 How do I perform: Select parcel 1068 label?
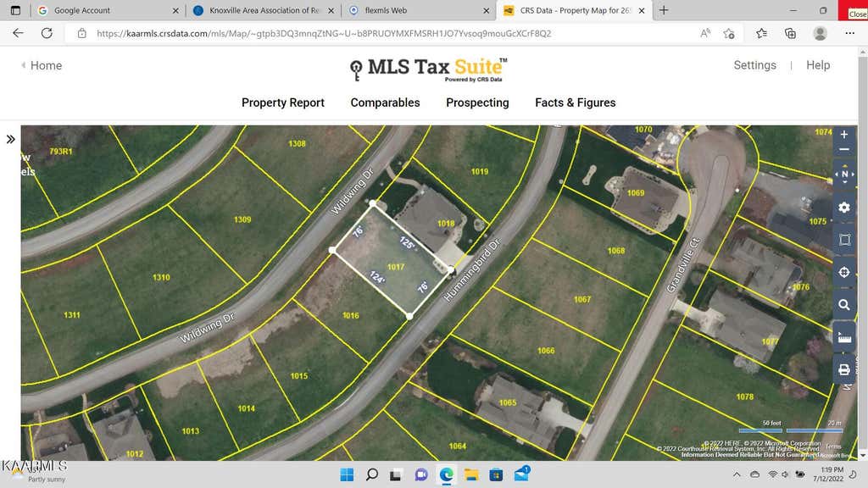[x=616, y=251]
